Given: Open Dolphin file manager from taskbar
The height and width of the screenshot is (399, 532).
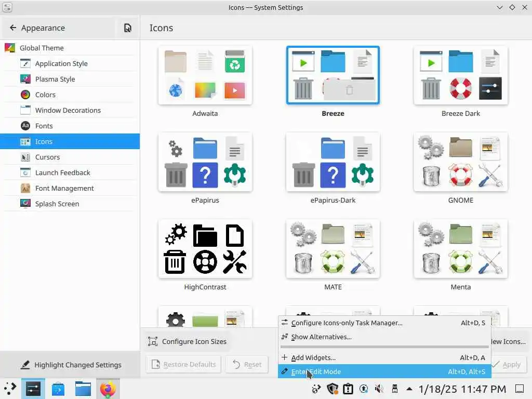Looking at the screenshot, I should (x=83, y=389).
